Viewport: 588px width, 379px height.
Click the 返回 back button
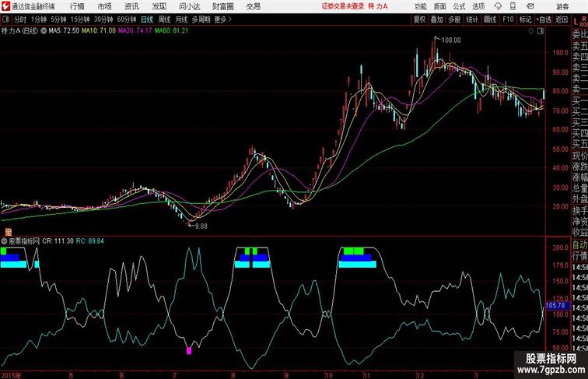[562, 19]
